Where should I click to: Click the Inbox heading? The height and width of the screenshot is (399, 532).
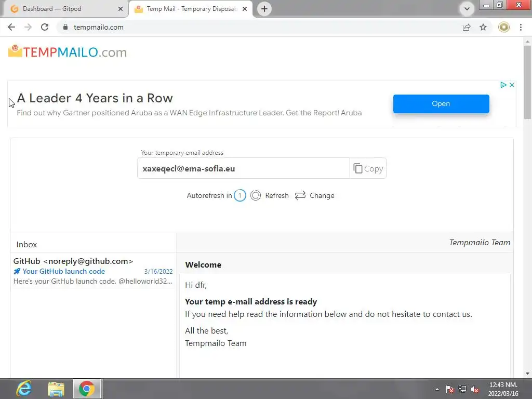(x=26, y=245)
